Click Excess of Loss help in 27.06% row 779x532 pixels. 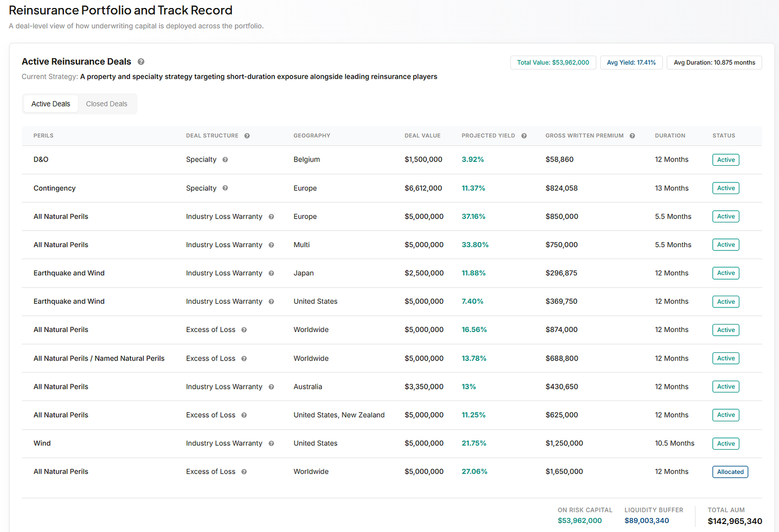click(x=244, y=472)
